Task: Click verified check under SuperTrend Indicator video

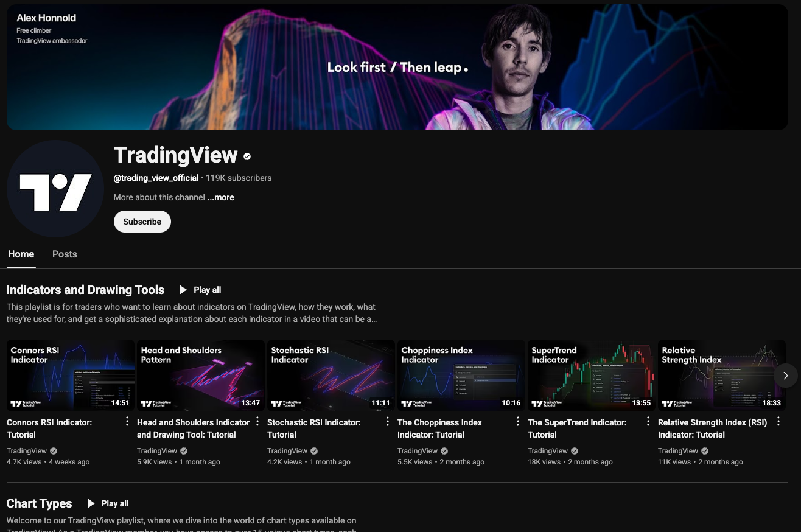Action: (x=575, y=451)
